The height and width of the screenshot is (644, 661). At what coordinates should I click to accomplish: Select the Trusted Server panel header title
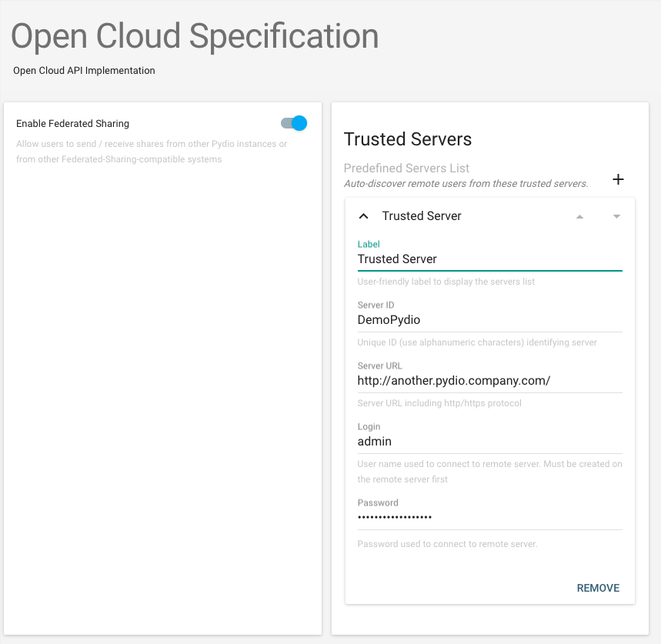[422, 215]
